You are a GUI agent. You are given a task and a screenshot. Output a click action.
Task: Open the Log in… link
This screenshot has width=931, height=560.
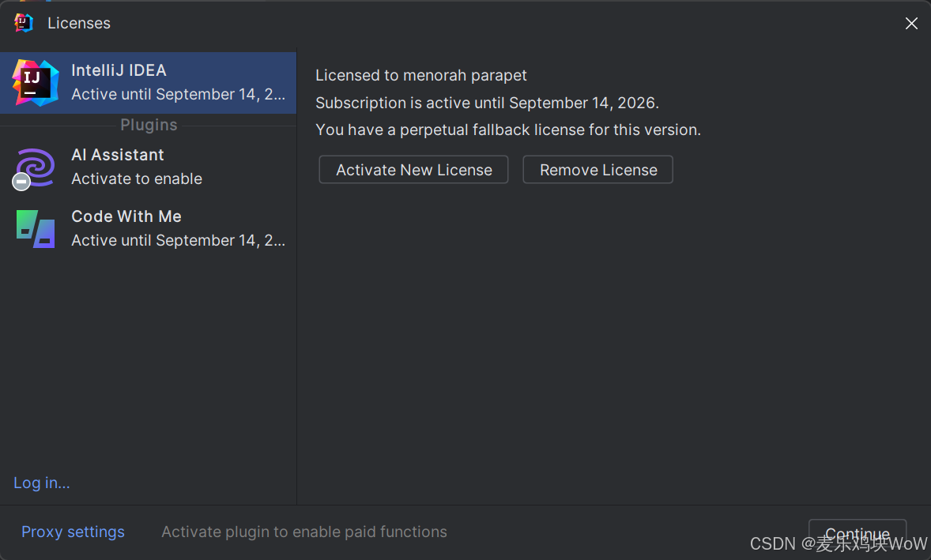point(42,483)
